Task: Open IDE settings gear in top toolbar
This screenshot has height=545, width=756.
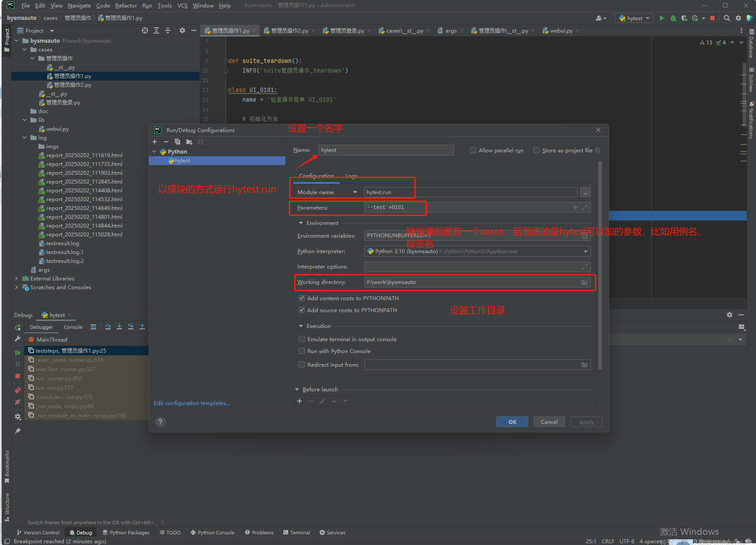Action: 738,18
